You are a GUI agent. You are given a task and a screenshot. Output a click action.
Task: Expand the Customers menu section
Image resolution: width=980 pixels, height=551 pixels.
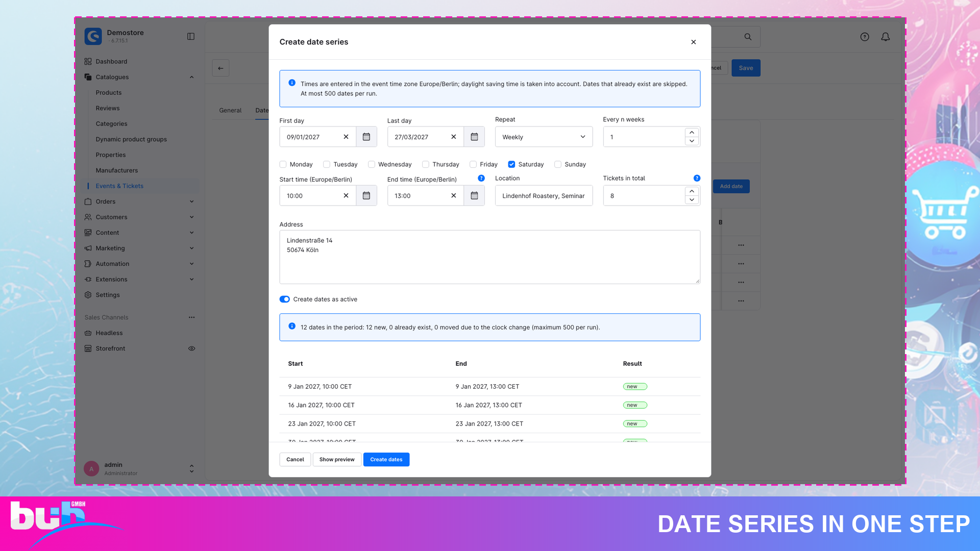pos(191,217)
